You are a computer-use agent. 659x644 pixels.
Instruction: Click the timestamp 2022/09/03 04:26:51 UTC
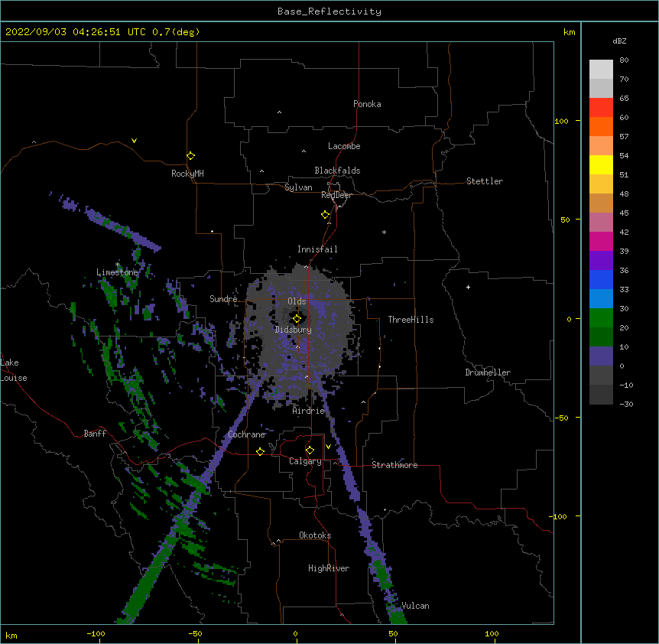(x=76, y=32)
